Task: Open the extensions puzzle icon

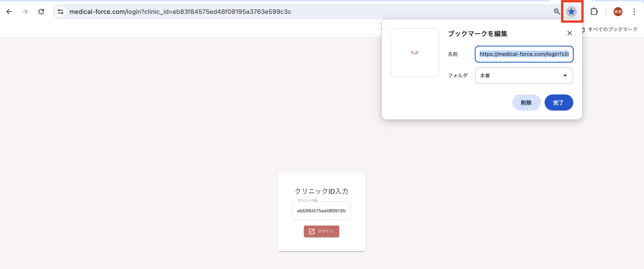Action: [x=594, y=11]
